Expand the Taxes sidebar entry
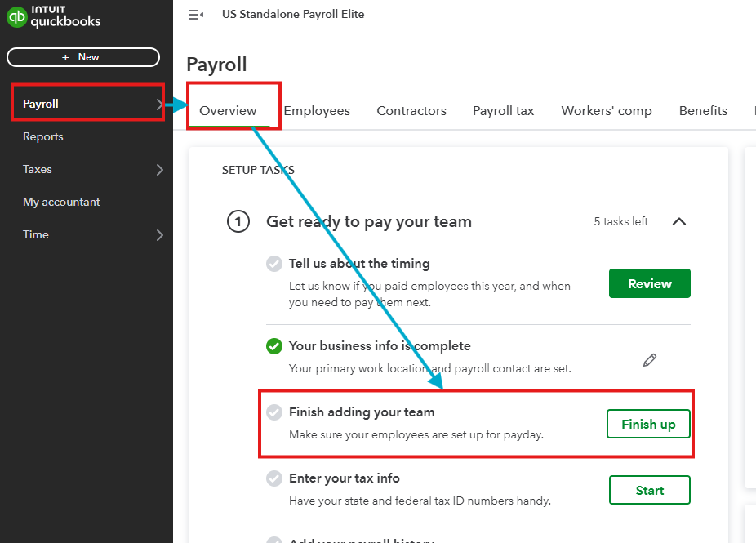The height and width of the screenshot is (543, 756). pyautogui.click(x=160, y=169)
